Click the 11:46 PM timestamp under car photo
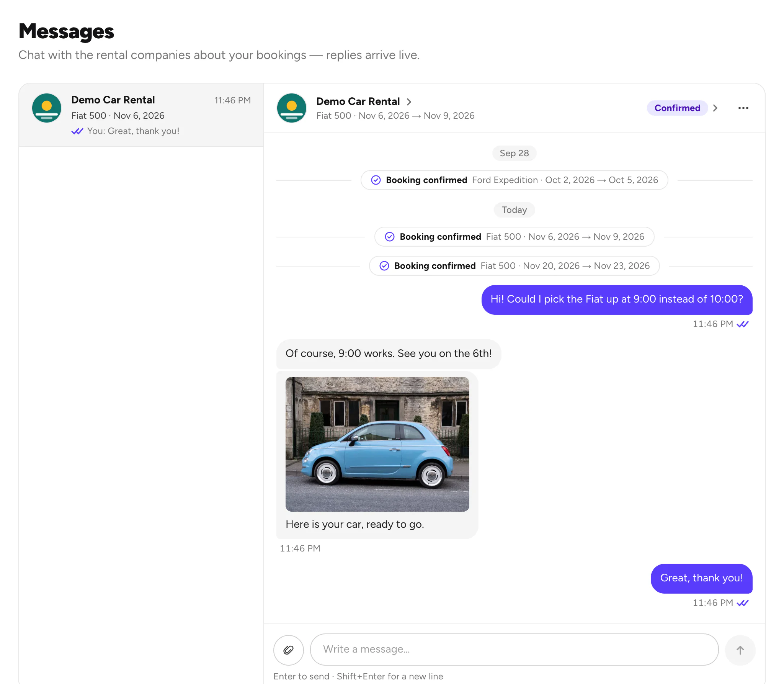Image resolution: width=784 pixels, height=684 pixels. (300, 548)
